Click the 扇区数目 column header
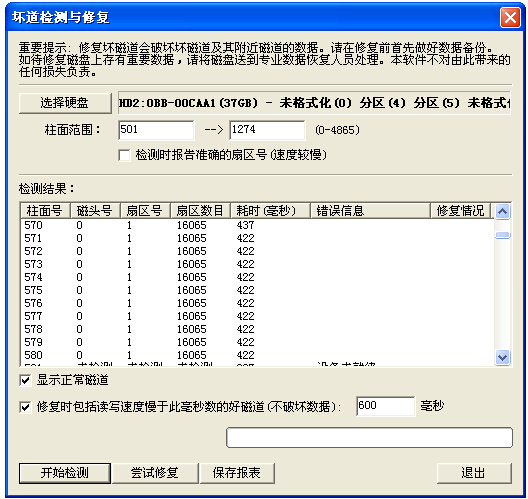The width and height of the screenshot is (528, 499). [200, 211]
